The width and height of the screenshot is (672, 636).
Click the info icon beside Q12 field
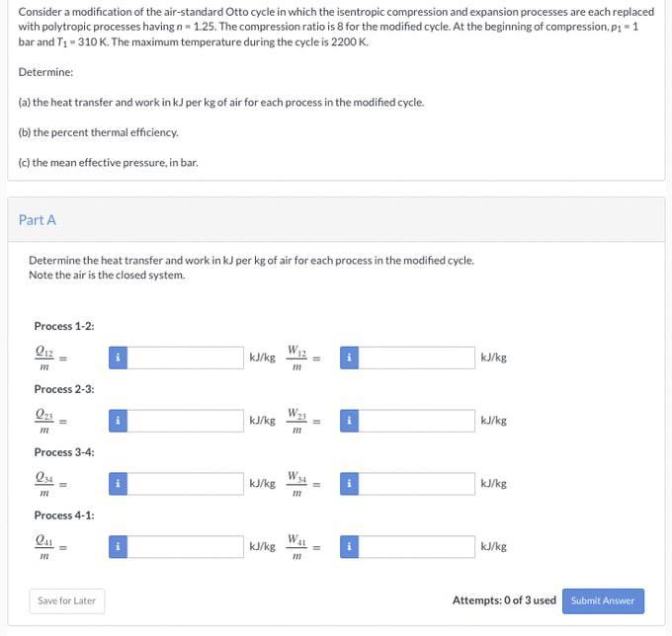tap(118, 358)
